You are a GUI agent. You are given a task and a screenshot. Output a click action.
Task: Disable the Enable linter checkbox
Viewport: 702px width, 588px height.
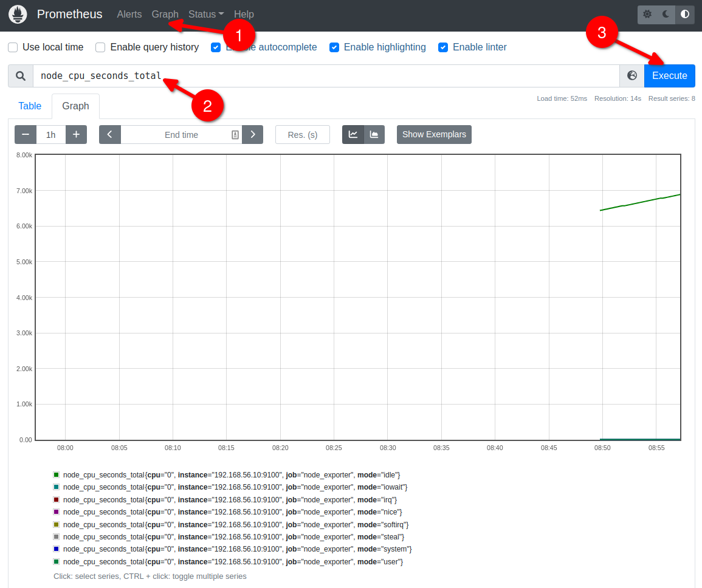point(443,47)
